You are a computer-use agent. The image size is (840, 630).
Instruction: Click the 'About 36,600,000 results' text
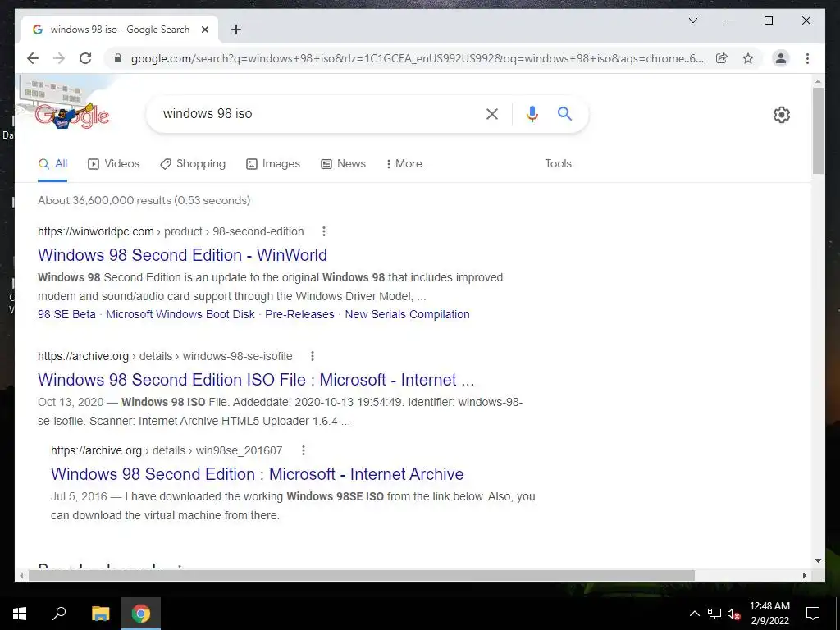(144, 200)
